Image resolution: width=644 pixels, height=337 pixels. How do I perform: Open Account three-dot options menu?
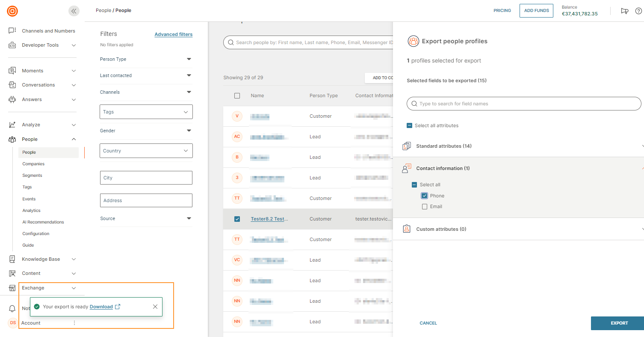click(74, 323)
